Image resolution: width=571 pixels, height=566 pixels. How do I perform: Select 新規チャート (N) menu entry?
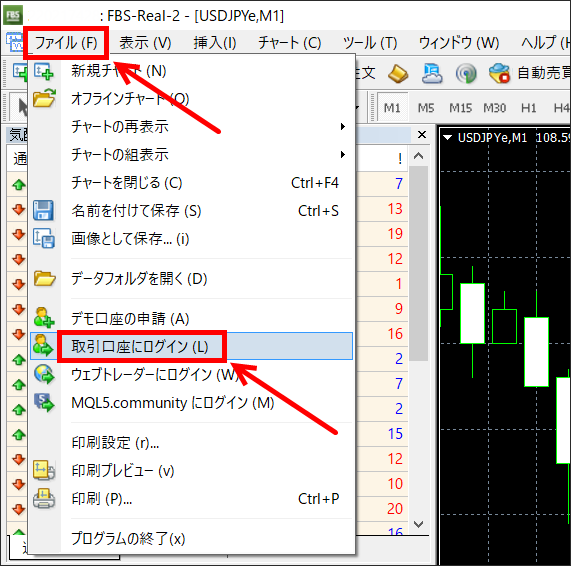pyautogui.click(x=192, y=71)
